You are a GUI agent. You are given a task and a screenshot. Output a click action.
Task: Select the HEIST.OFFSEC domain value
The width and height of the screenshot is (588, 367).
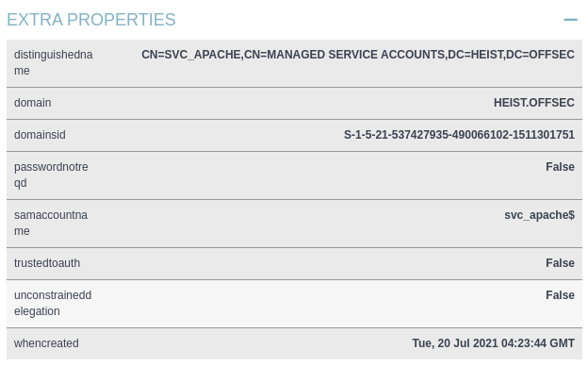point(534,103)
